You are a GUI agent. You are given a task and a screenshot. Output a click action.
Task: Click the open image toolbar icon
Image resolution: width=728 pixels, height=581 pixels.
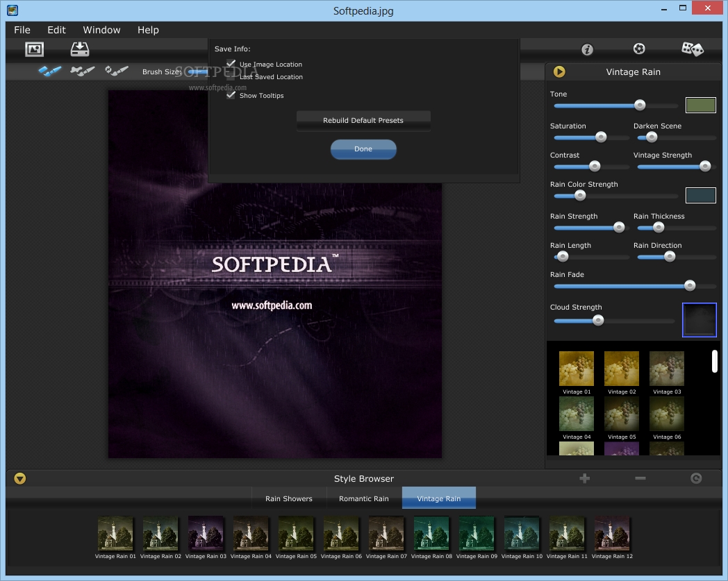pyautogui.click(x=34, y=49)
